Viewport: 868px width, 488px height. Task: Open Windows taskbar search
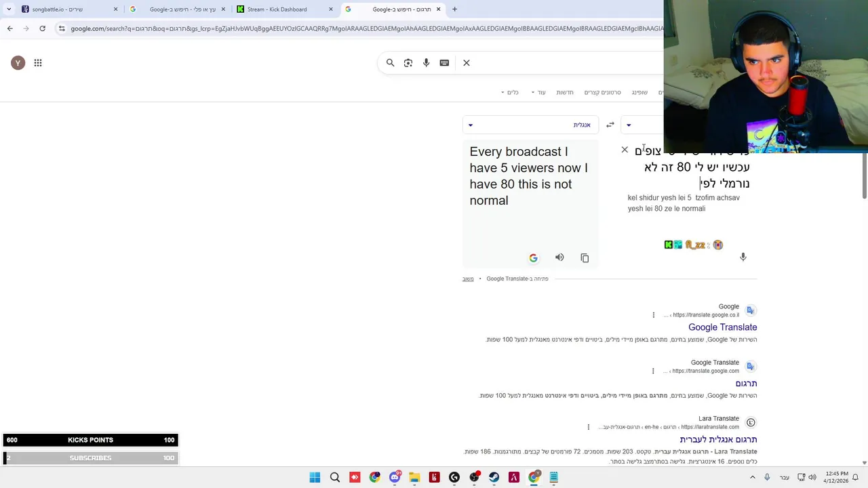pos(334,477)
